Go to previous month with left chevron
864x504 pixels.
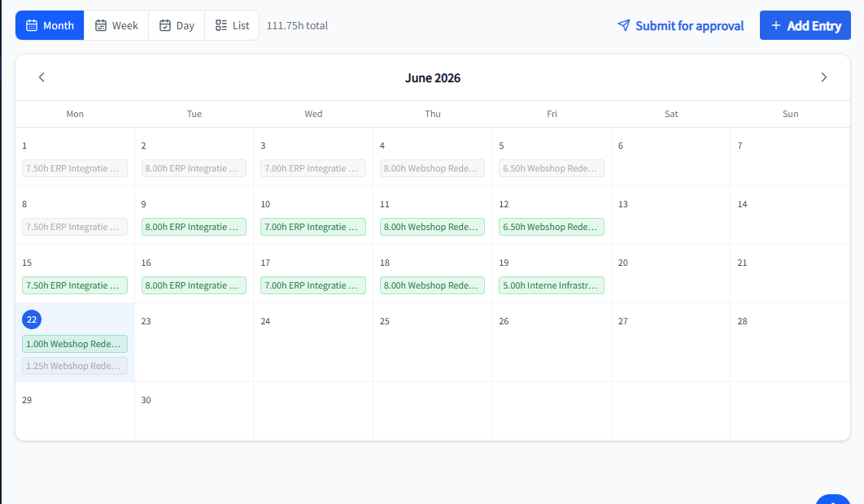coord(41,77)
